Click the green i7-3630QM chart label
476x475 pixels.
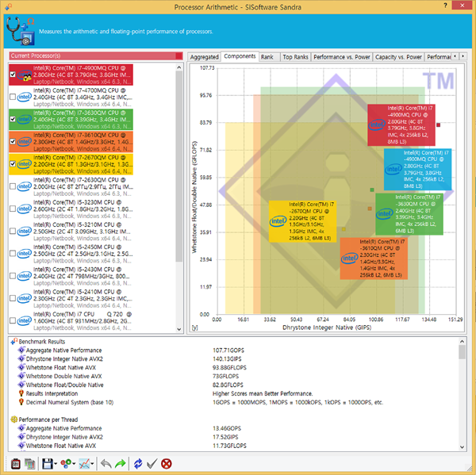coord(409,214)
